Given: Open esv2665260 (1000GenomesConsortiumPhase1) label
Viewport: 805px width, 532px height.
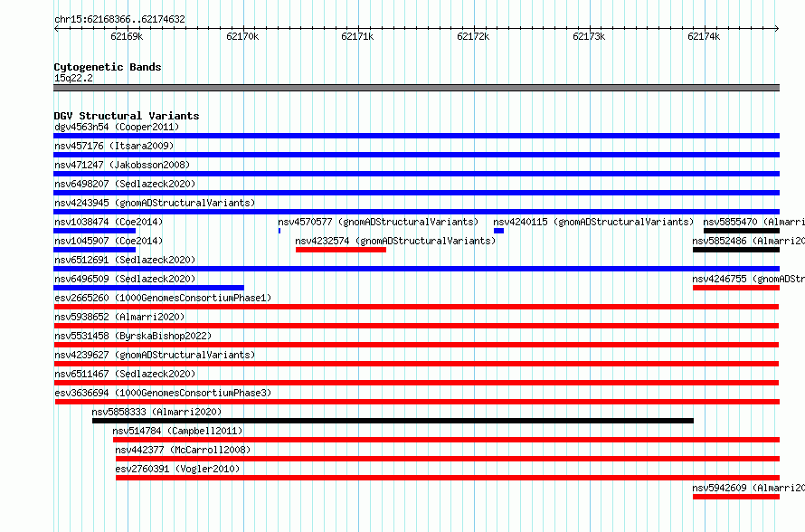Looking at the screenshot, I should click(x=163, y=298).
